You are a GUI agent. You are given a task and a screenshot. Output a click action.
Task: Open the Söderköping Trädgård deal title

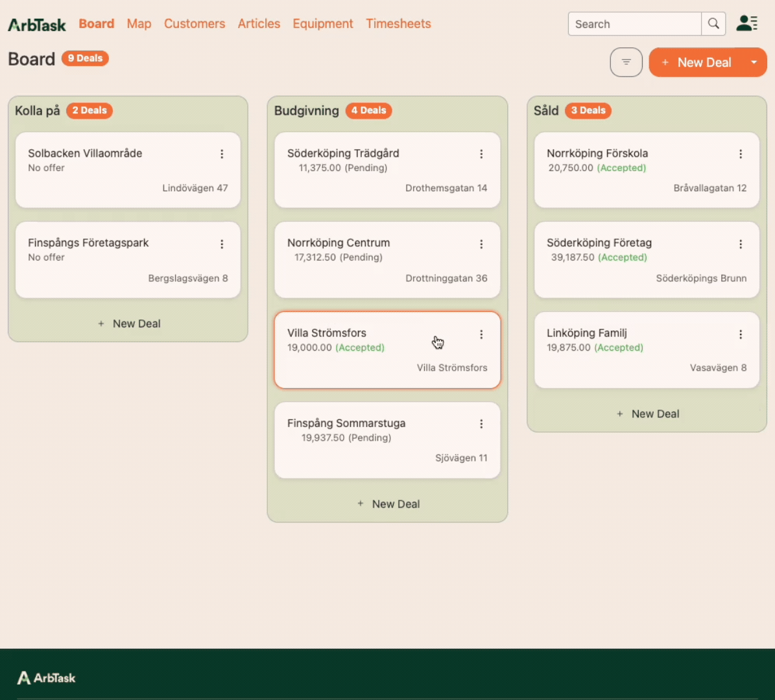(x=343, y=153)
